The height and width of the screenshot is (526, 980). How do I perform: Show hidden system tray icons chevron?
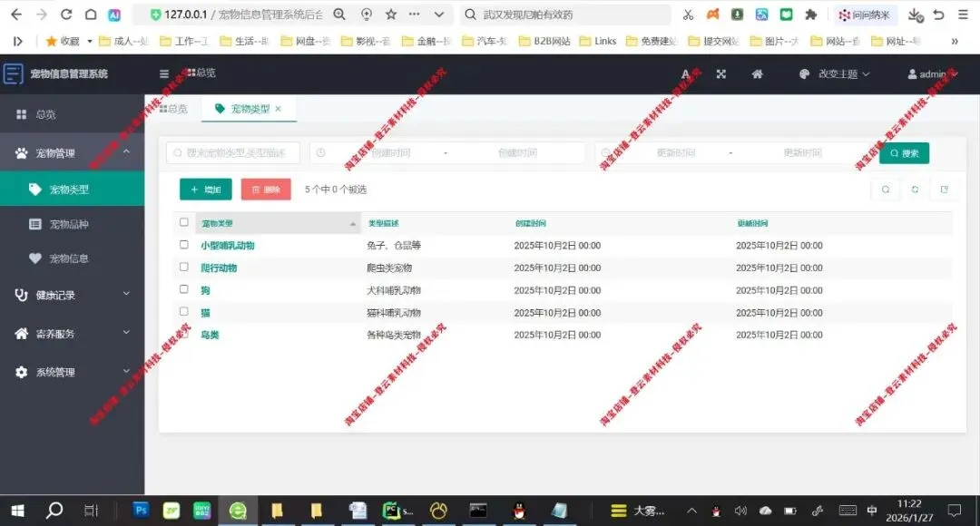tap(691, 511)
